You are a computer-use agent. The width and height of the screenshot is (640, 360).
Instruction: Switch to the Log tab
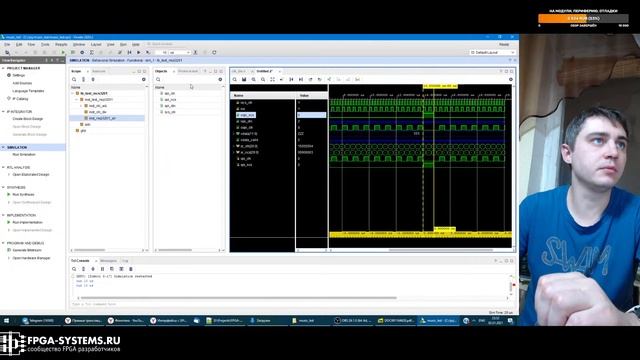125,260
